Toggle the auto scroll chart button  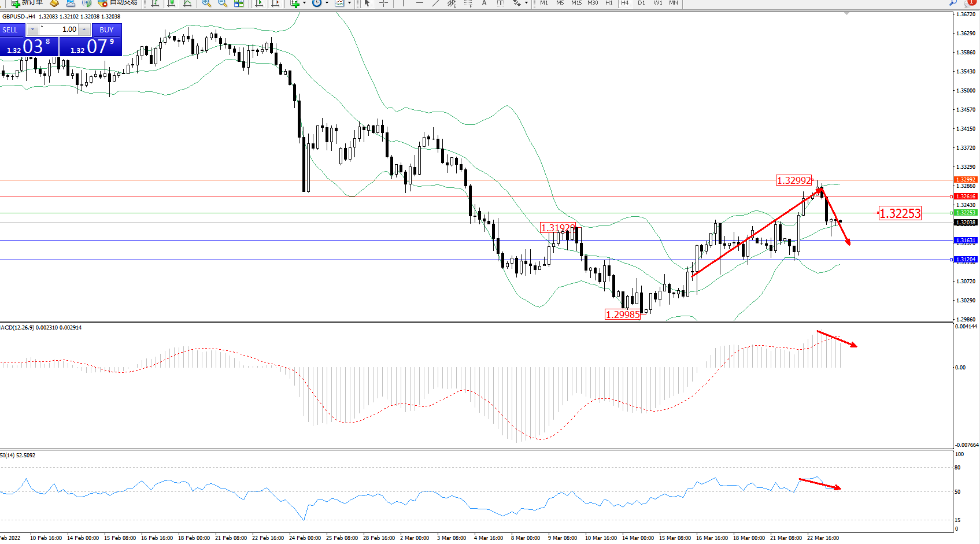(259, 3)
